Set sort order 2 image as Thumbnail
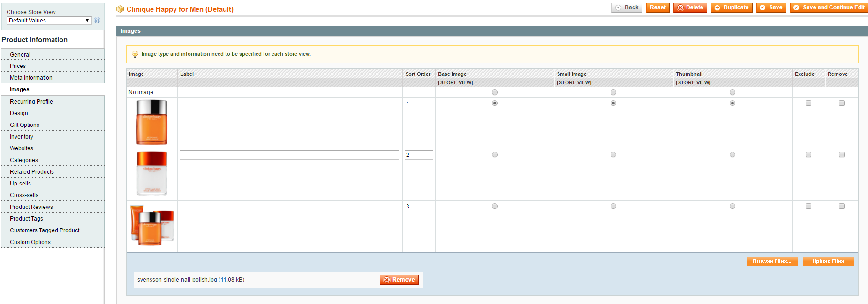Screen dimensions: 868x304 tap(732, 155)
